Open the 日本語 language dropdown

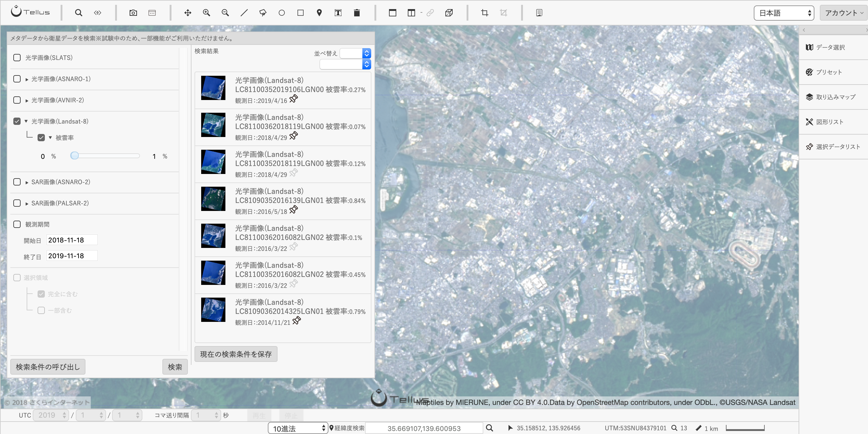[784, 13]
